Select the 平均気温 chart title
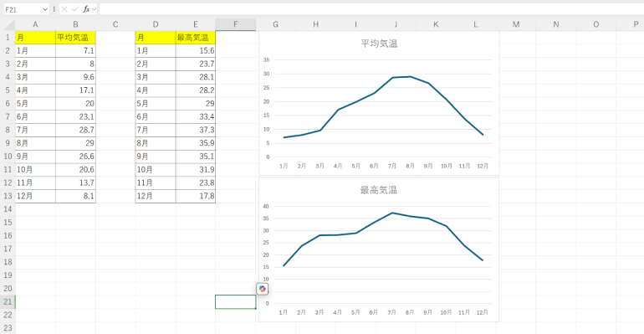 (x=379, y=44)
